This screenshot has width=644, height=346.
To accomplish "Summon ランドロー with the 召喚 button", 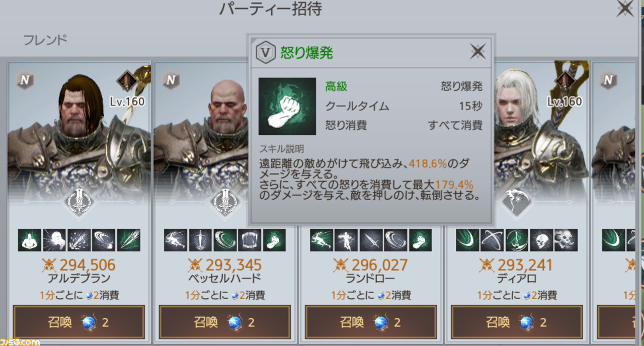I will 371,322.
